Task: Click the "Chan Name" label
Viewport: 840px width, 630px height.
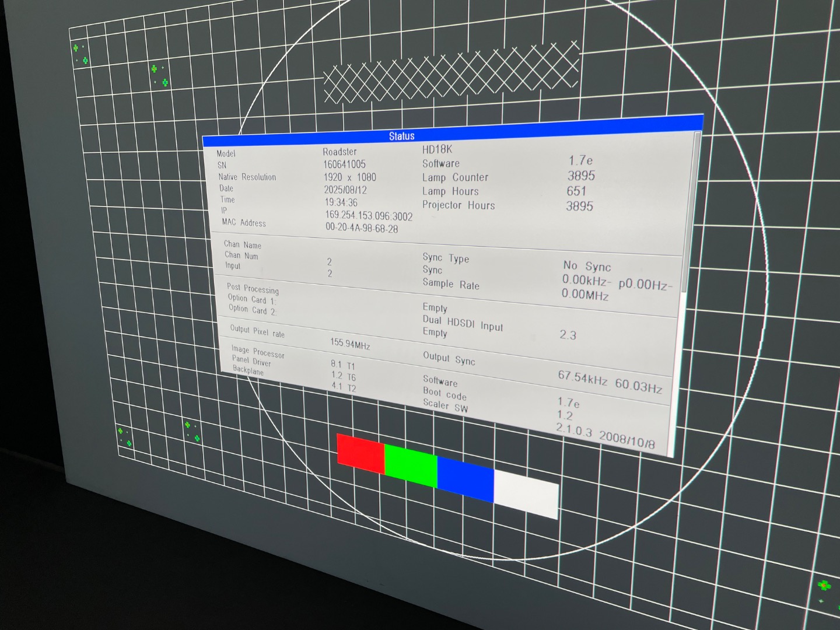Action: point(242,244)
